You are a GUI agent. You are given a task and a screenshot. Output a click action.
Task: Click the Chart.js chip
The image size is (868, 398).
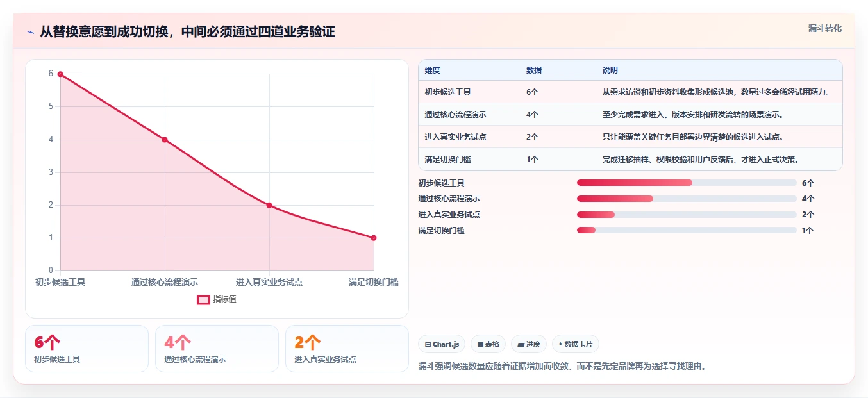pyautogui.click(x=442, y=344)
